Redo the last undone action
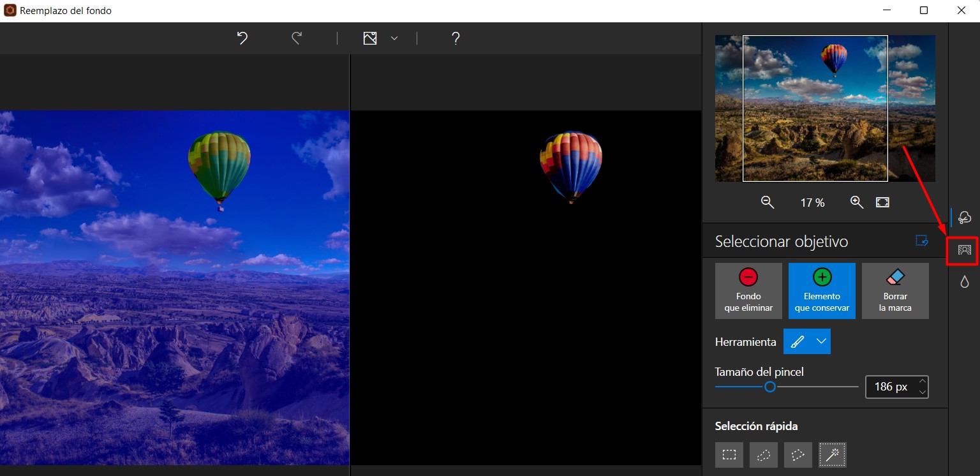 pos(297,38)
